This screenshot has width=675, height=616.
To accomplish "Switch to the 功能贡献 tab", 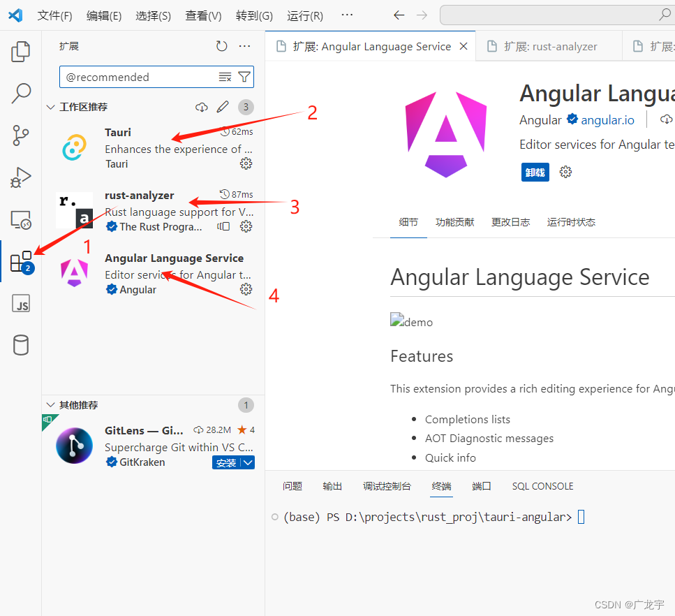I will (x=454, y=222).
